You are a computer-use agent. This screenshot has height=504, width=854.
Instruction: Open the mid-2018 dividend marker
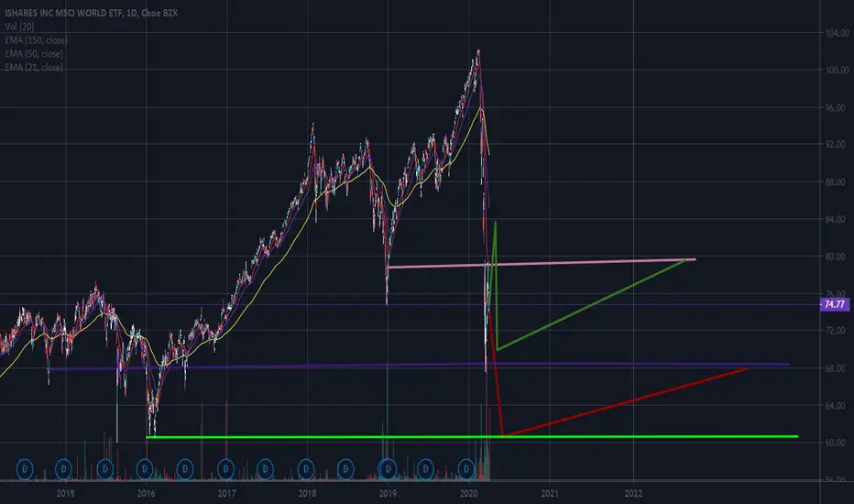click(x=345, y=468)
